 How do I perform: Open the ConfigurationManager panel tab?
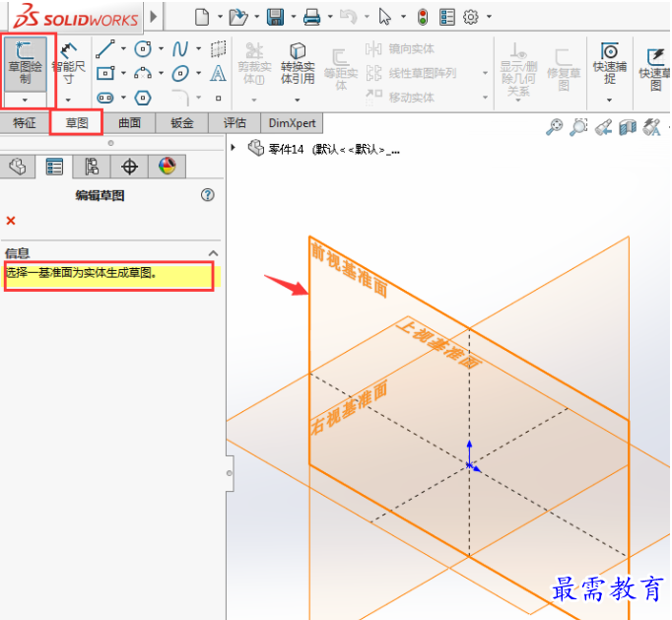coord(92,166)
